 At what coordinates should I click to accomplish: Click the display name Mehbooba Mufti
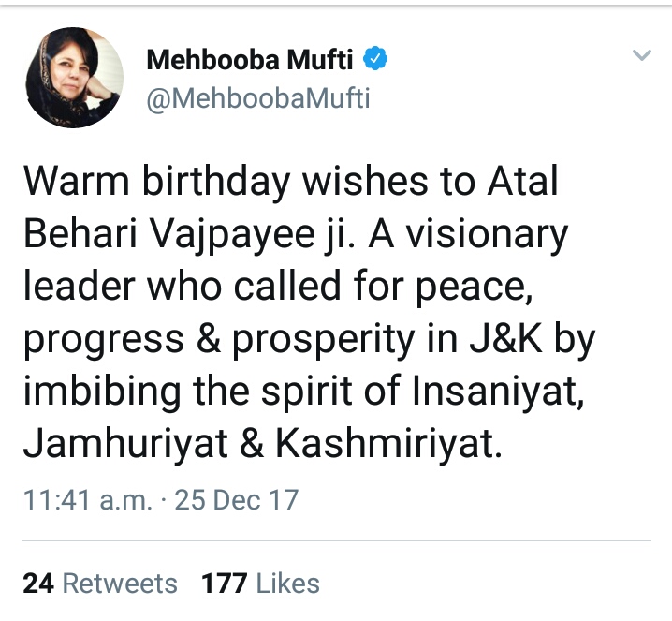tap(250, 59)
